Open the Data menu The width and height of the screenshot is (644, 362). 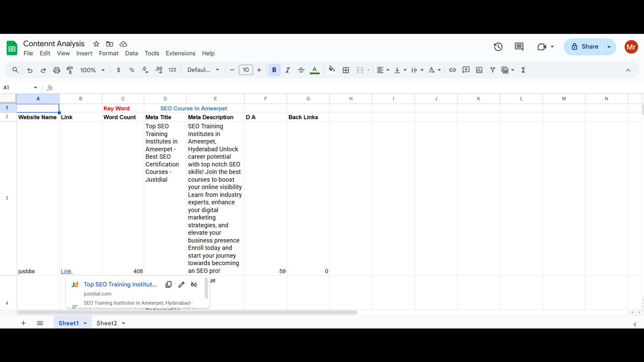(131, 53)
